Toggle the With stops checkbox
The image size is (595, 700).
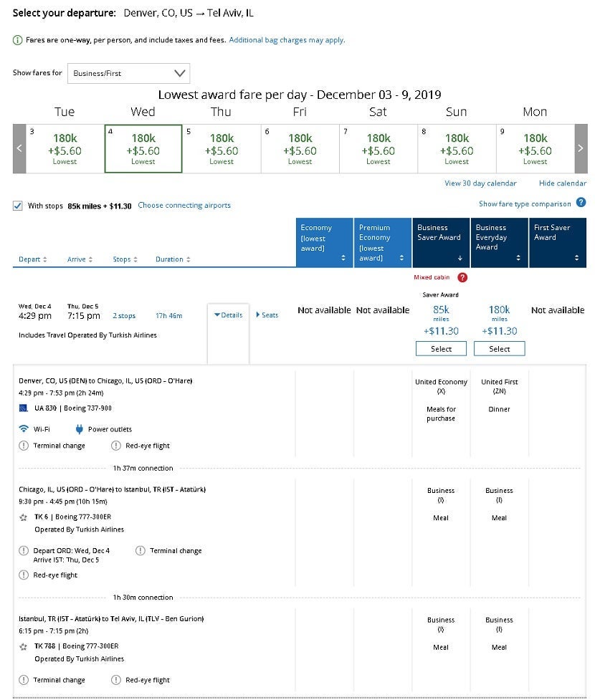point(18,206)
